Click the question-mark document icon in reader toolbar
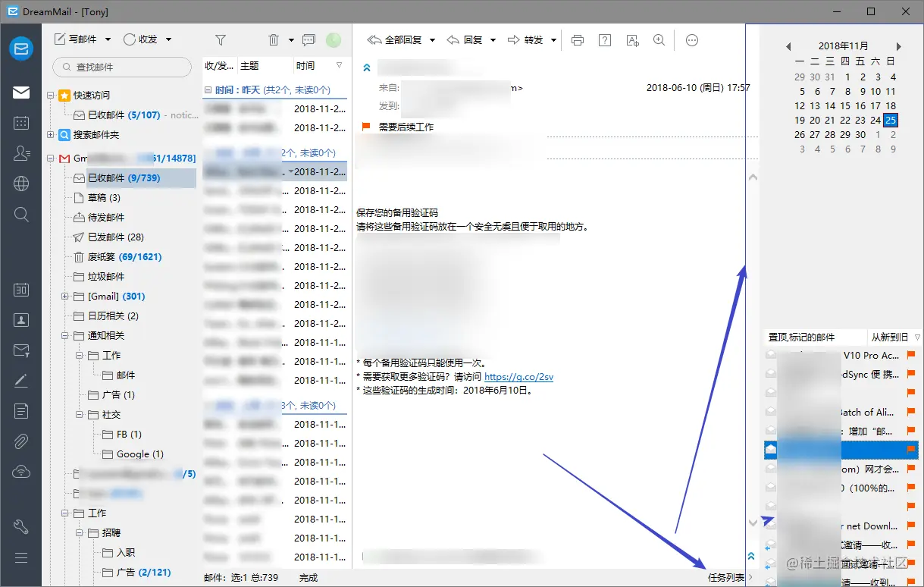 (605, 40)
